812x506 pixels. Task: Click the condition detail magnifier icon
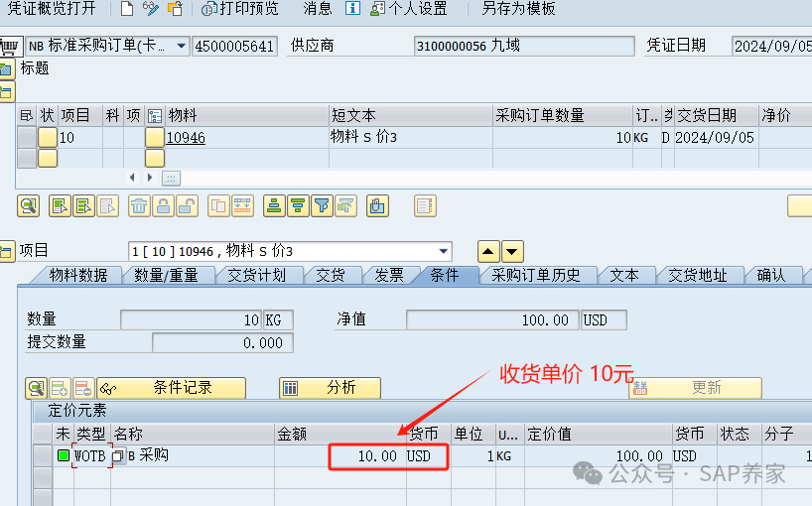[x=37, y=388]
